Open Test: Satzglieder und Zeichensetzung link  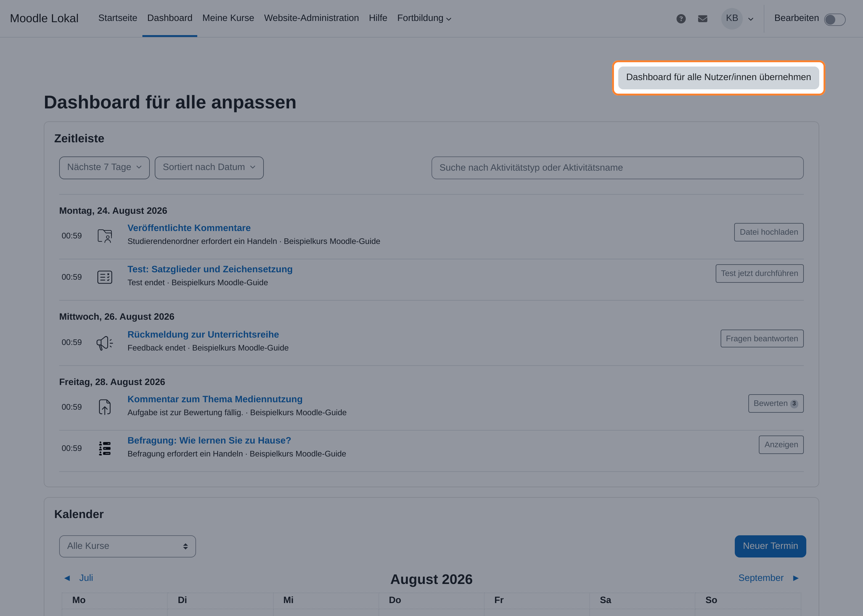click(210, 269)
